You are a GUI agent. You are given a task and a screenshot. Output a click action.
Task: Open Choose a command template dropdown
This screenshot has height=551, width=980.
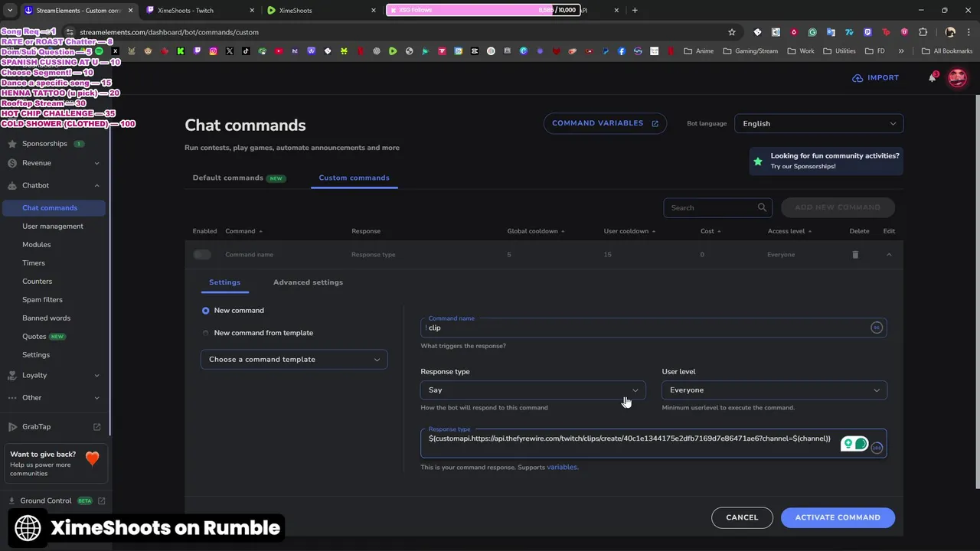point(294,359)
